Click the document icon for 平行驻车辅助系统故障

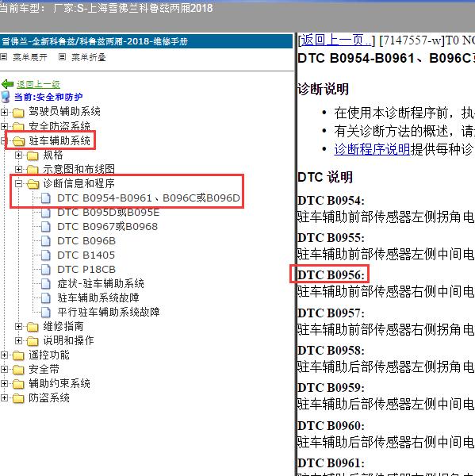46,312
